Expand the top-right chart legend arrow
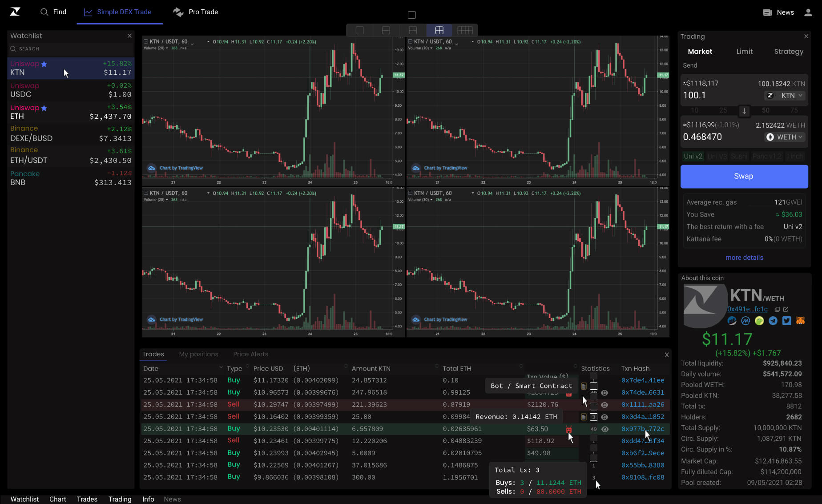822x504 pixels. click(472, 42)
